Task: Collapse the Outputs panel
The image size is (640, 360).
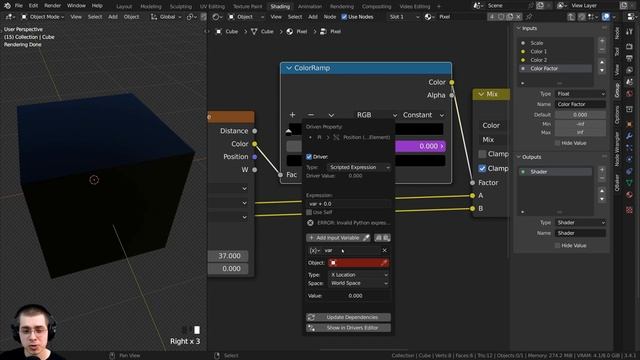Action: tap(519, 157)
